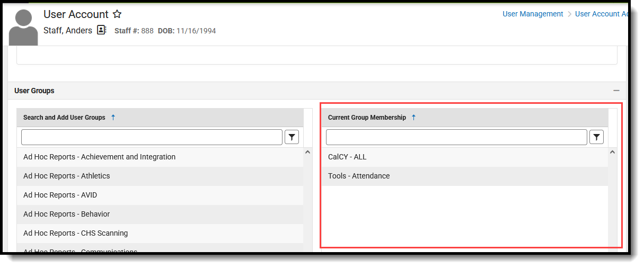Favorite the User Account page with star icon
The width and height of the screenshot is (644, 268).
(117, 14)
